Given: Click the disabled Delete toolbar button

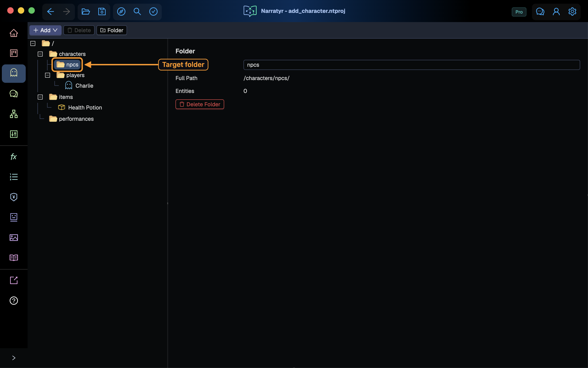Looking at the screenshot, I should point(79,30).
